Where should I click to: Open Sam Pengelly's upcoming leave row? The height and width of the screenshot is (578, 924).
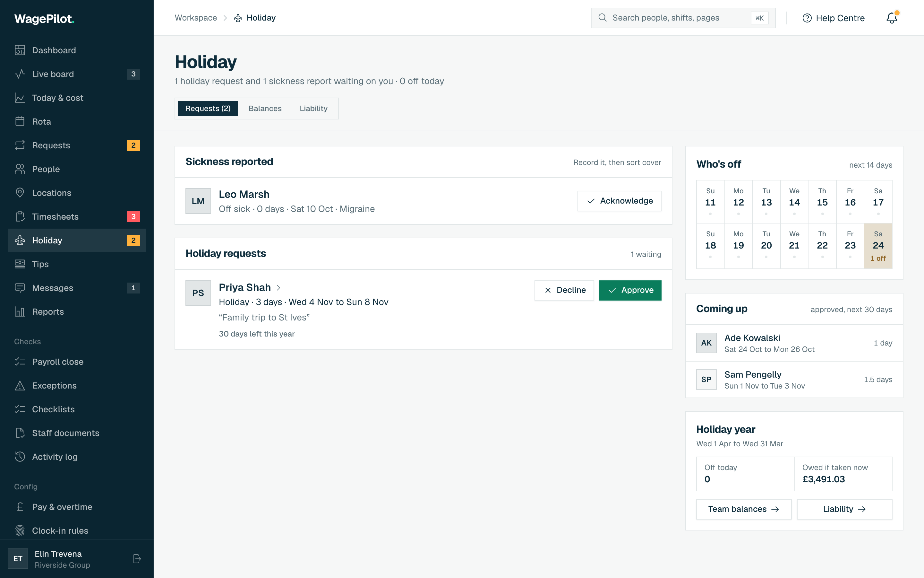[794, 380]
